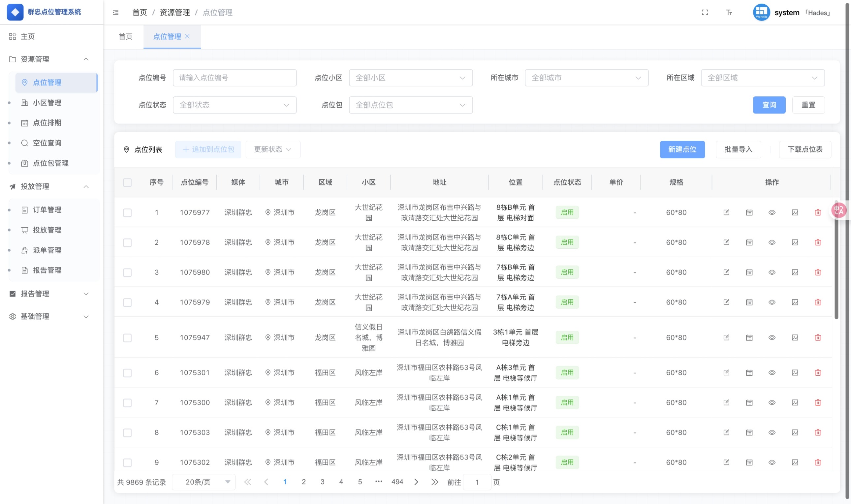Viewport: 851px width, 504px height.
Task: Click the fullscreen icon in the header
Action: [705, 12]
